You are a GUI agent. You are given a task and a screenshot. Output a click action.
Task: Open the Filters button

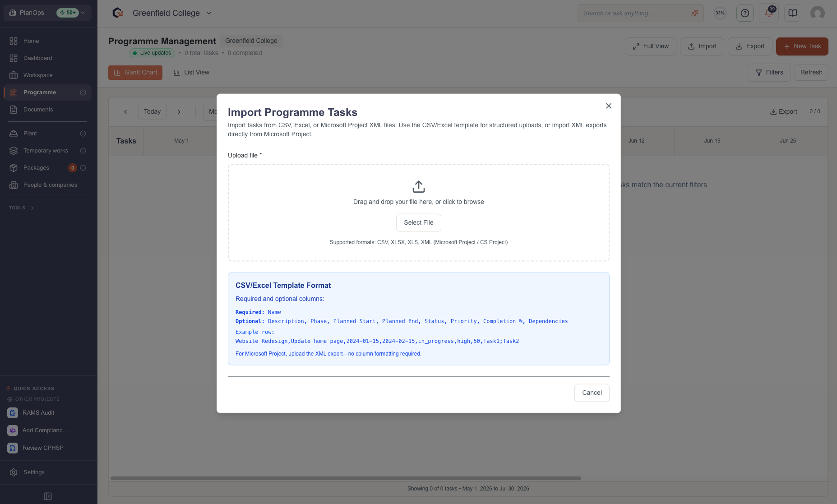pyautogui.click(x=769, y=73)
